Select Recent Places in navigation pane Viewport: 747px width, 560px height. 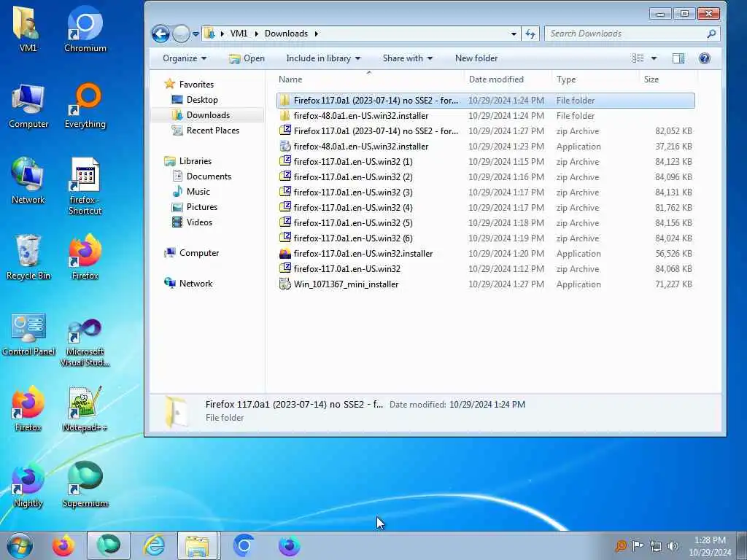tap(212, 131)
